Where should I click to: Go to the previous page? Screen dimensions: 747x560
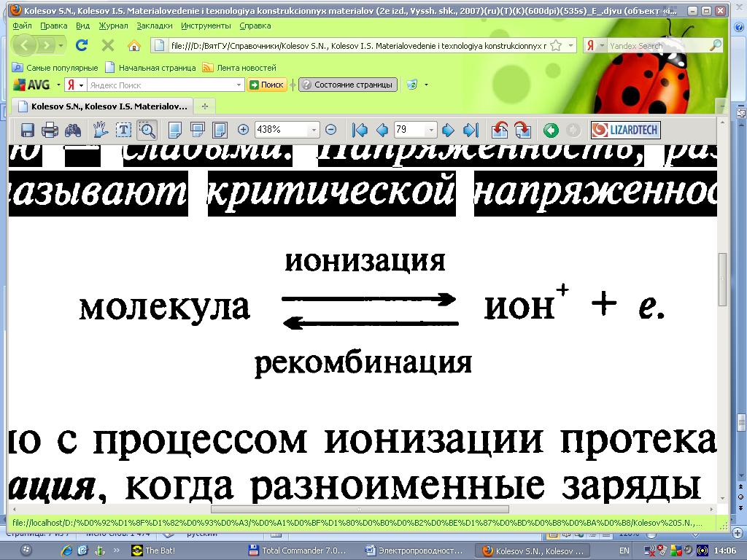coord(382,130)
